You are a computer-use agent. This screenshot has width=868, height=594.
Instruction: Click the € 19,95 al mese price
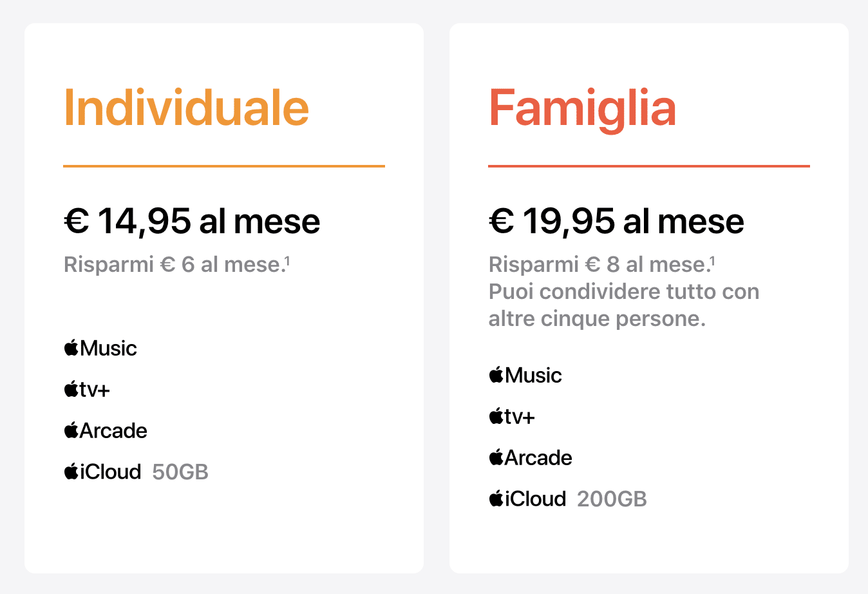(x=616, y=222)
